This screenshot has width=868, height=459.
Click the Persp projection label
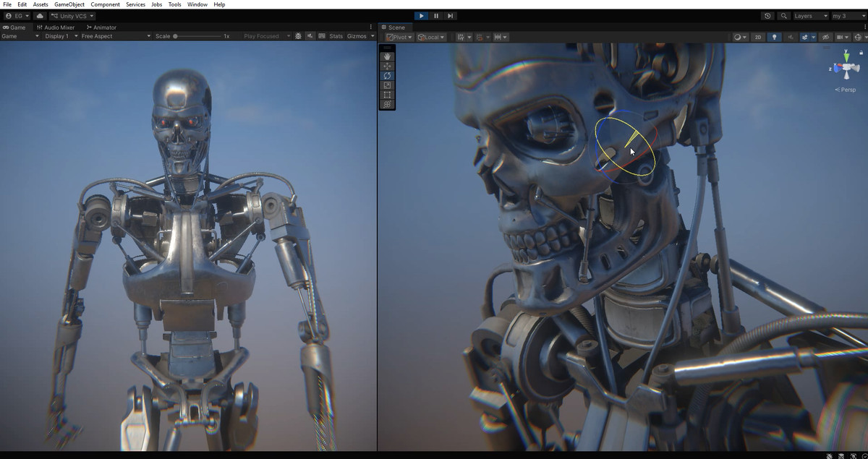[x=846, y=90]
